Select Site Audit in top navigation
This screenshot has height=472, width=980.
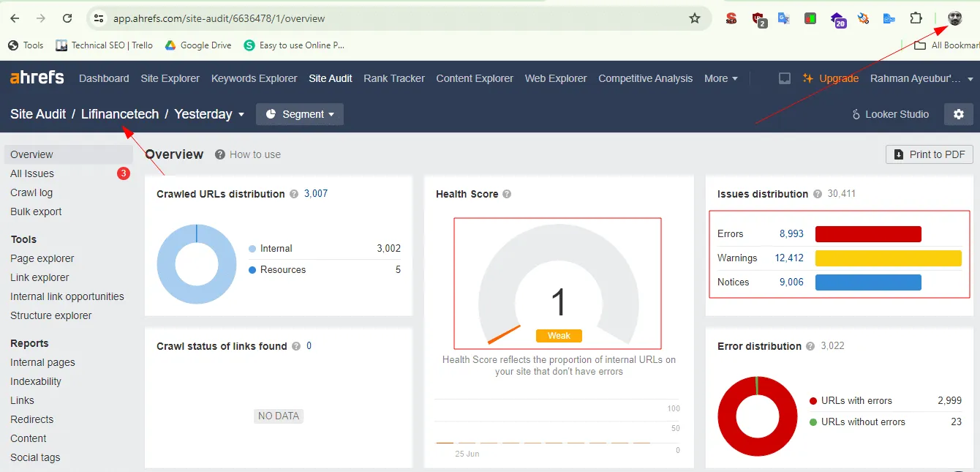331,78
